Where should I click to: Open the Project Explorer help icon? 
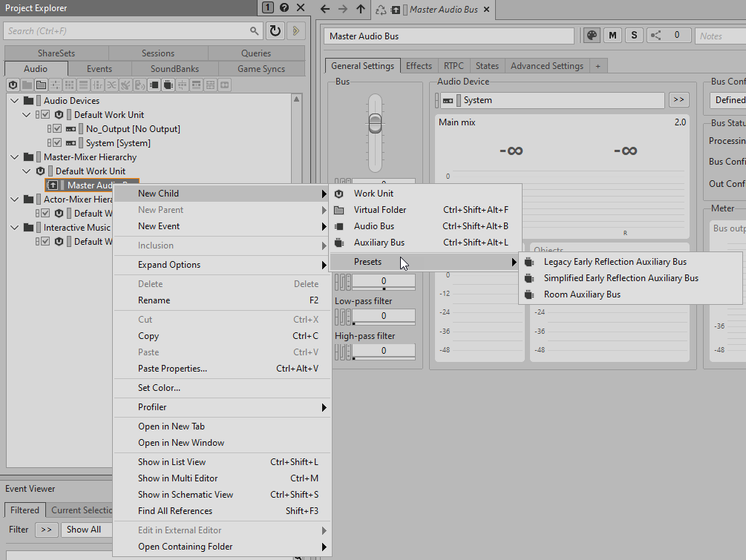pyautogui.click(x=284, y=8)
